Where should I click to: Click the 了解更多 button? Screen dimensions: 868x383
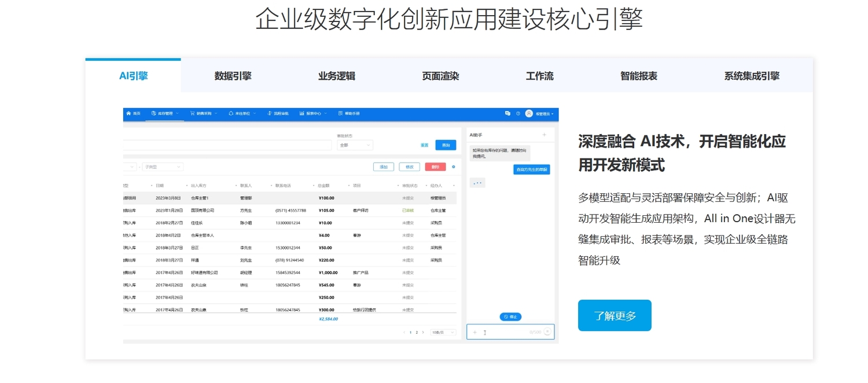[615, 315]
